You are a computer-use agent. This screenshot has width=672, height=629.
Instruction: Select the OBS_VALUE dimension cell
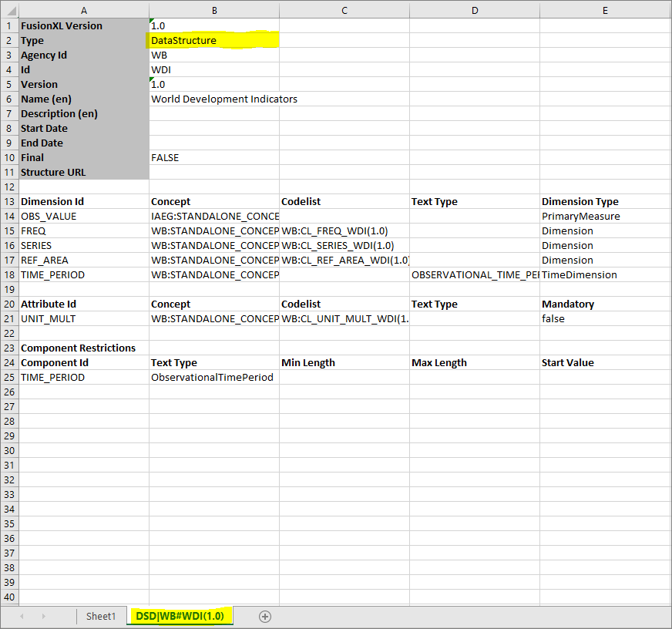pyautogui.click(x=49, y=217)
